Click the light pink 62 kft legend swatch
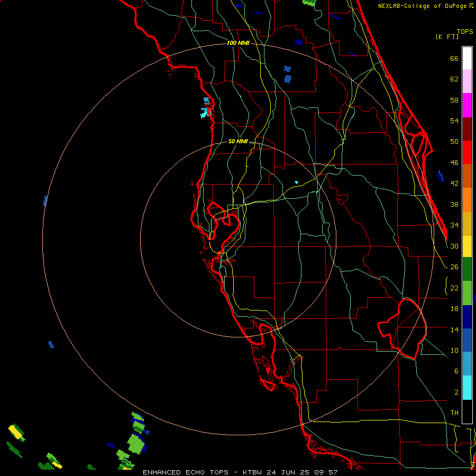The height and width of the screenshot is (476, 476). click(x=467, y=81)
